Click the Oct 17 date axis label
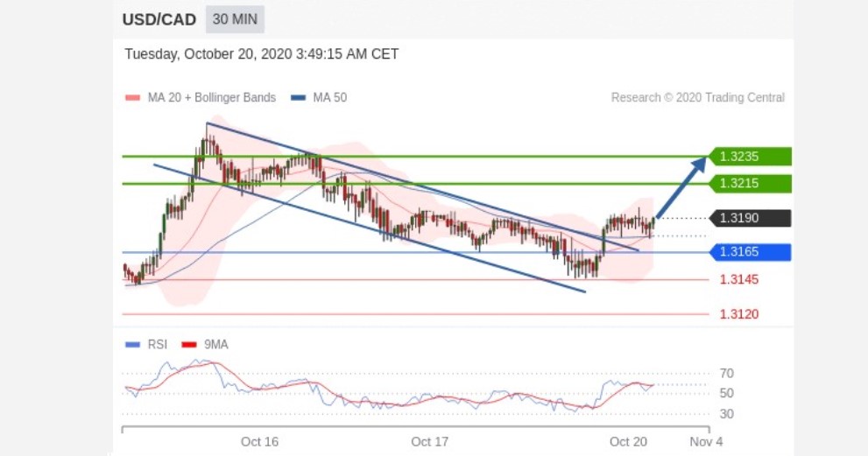 pyautogui.click(x=429, y=442)
